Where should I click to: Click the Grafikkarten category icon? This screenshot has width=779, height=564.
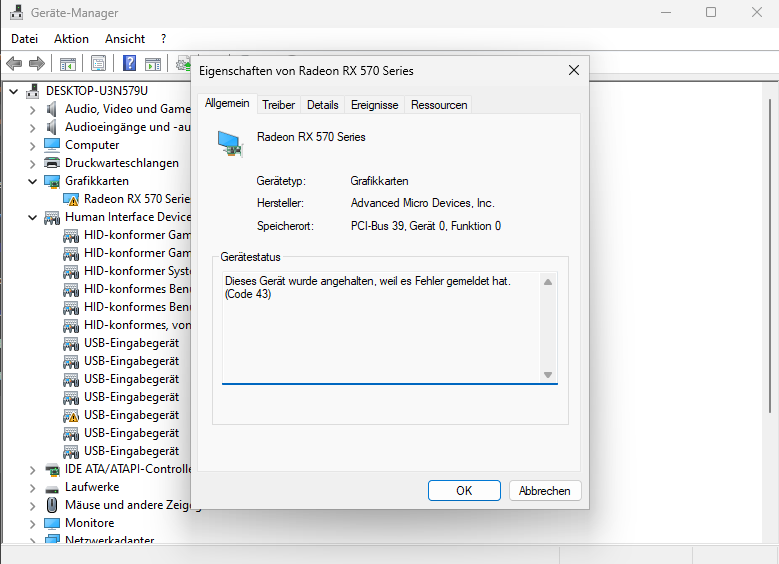tap(52, 181)
